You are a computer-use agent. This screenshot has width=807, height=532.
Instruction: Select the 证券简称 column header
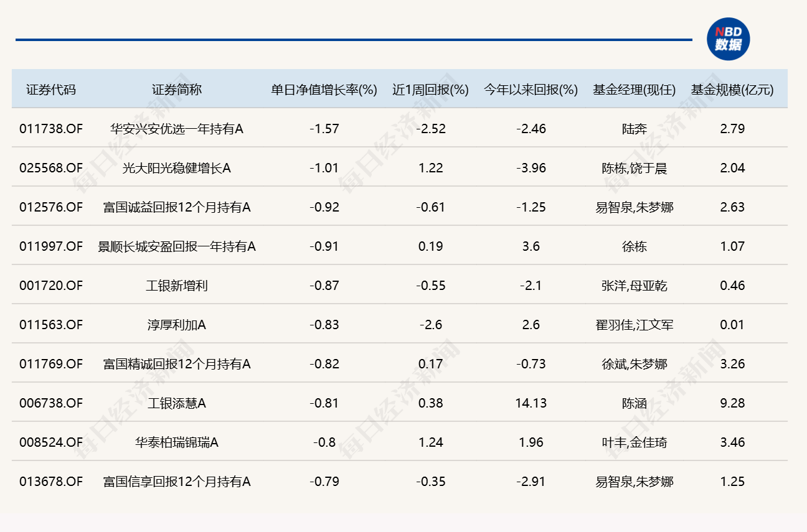(177, 90)
